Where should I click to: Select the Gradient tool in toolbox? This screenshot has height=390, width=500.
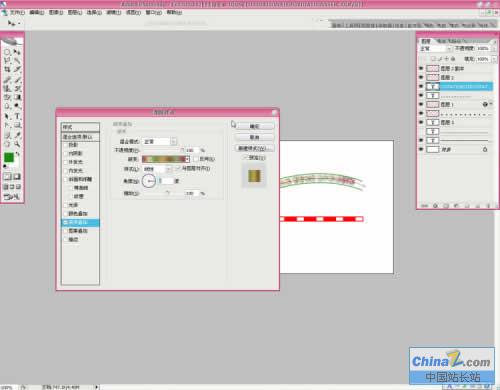coord(17,97)
